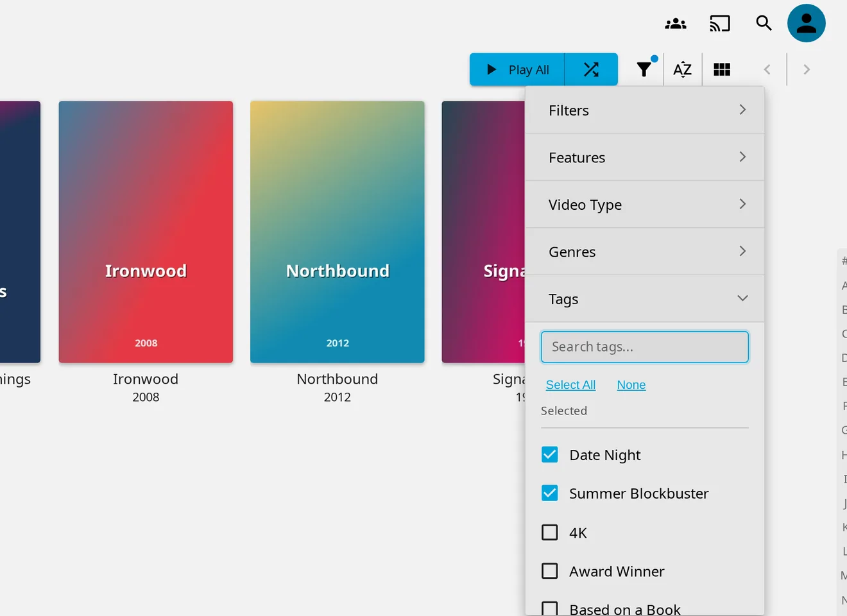Collapse the Tags section
Image resolution: width=847 pixels, height=616 pixels.
tap(645, 299)
